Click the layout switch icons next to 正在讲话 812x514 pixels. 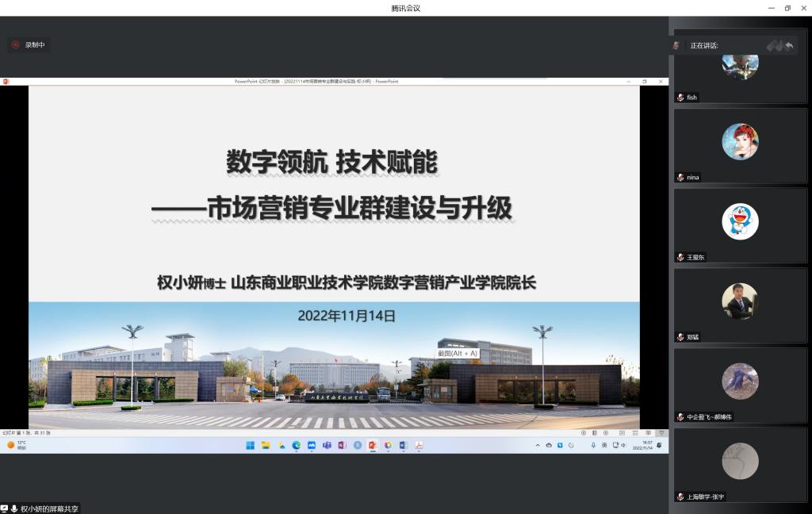(x=780, y=45)
